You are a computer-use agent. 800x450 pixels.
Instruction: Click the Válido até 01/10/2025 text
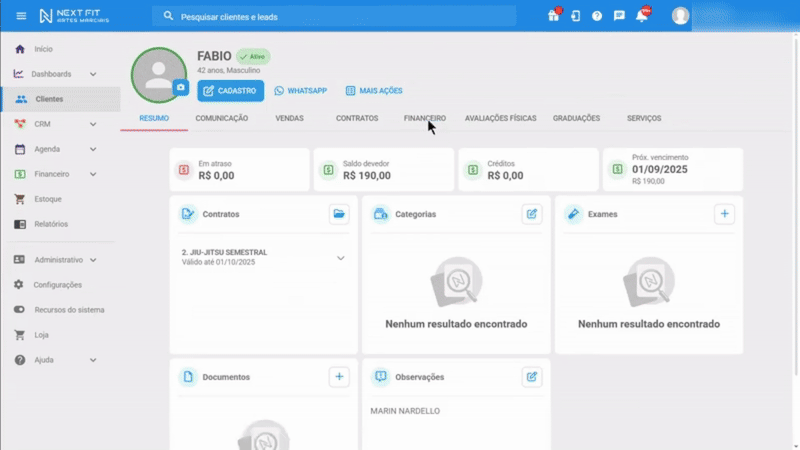[x=218, y=262]
